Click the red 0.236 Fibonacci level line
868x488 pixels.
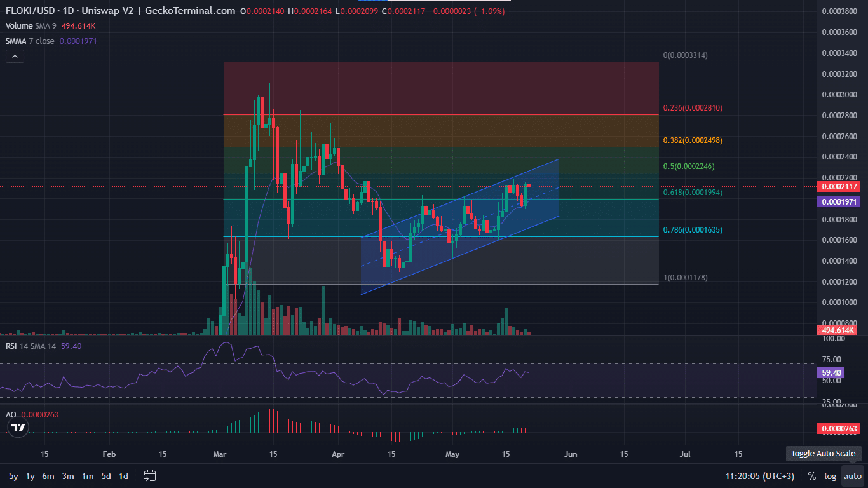pos(441,115)
